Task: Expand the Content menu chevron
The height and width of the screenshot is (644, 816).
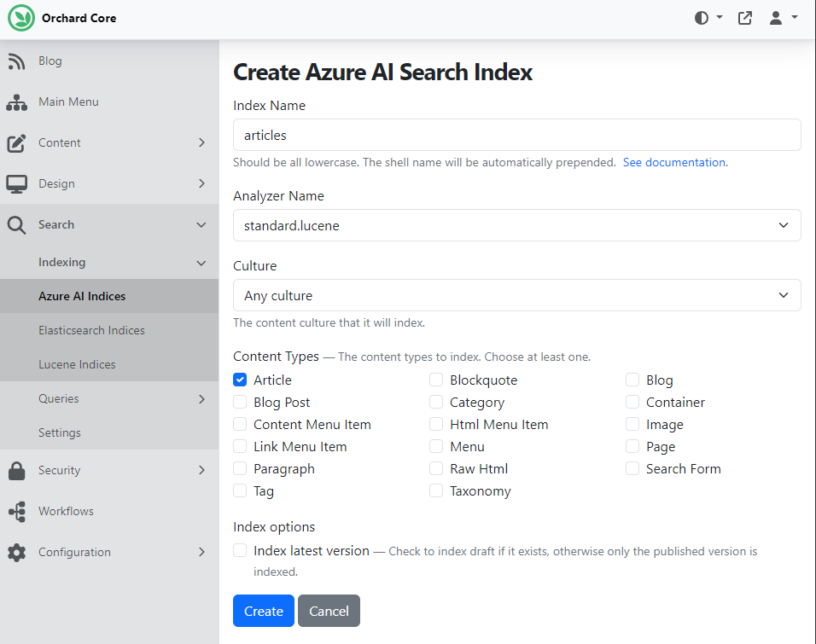Action: click(202, 142)
